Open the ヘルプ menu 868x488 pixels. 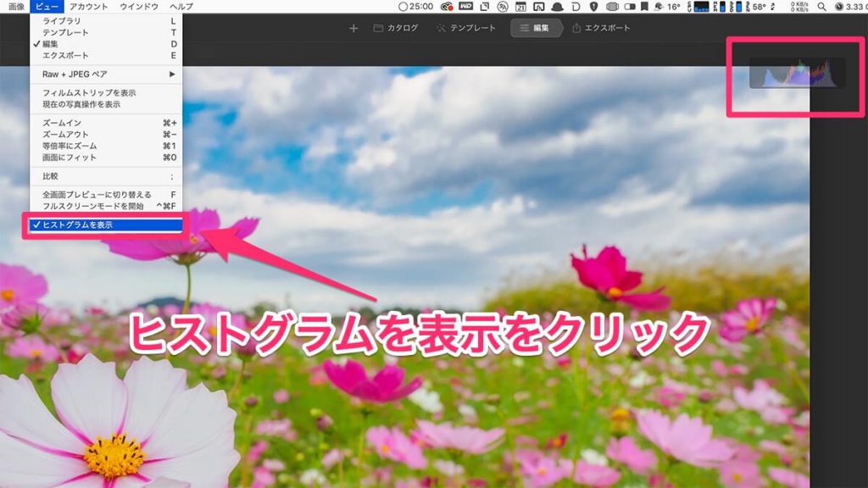click(181, 7)
